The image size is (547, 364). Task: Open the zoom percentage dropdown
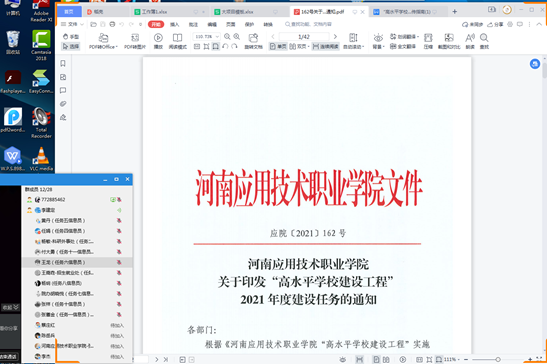point(217,36)
